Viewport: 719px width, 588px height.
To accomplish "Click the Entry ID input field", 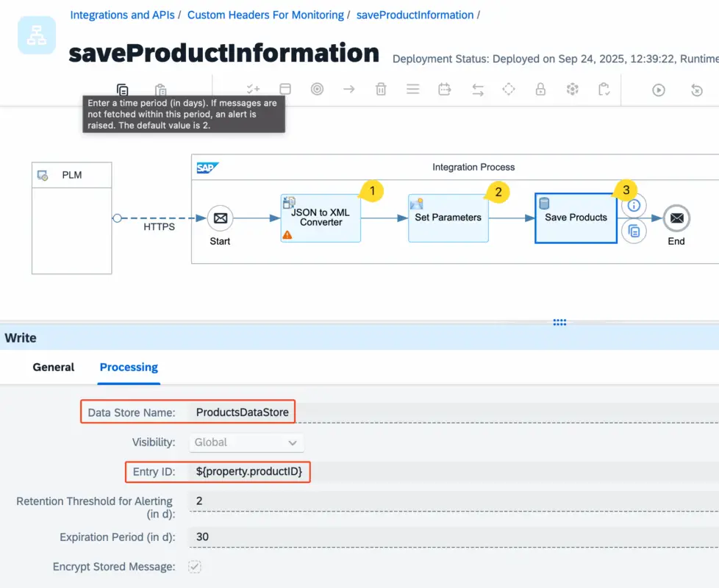I will click(441, 471).
